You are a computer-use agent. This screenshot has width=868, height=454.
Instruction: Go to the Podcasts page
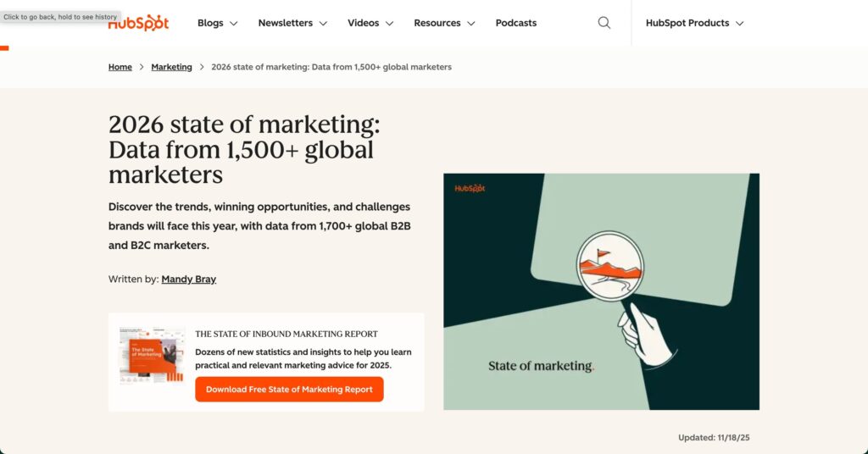point(516,23)
